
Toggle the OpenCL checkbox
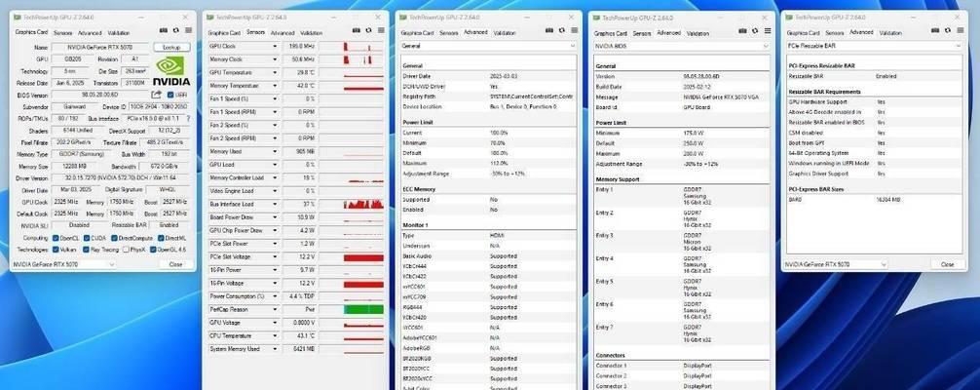[x=56, y=239]
